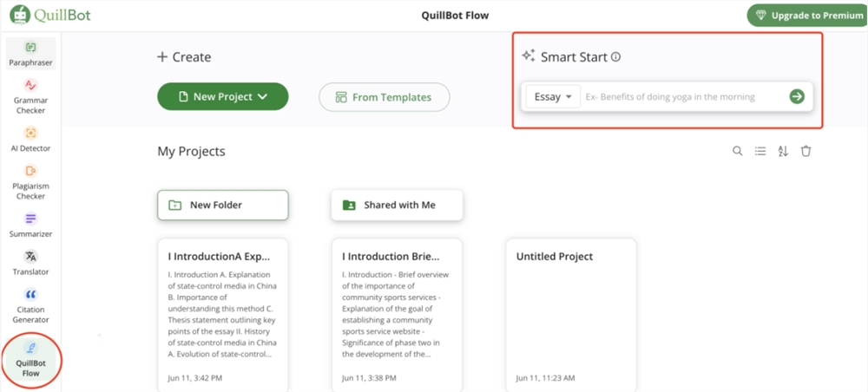
Task: Click Upgrade to Premium button
Action: pos(805,16)
